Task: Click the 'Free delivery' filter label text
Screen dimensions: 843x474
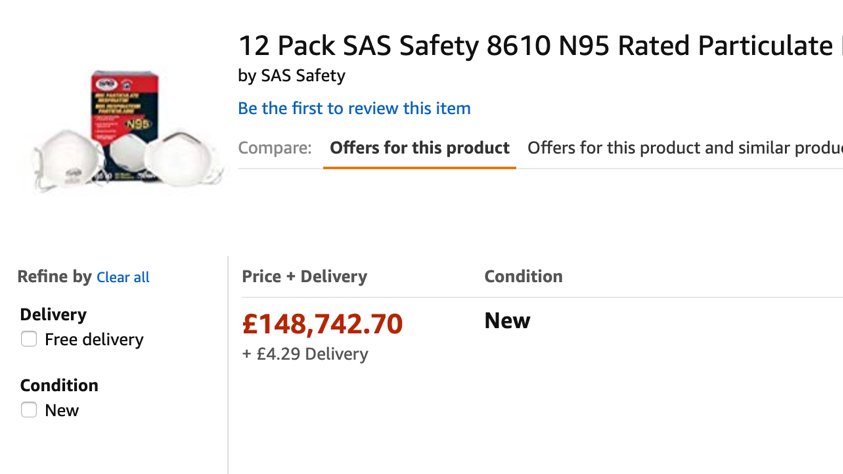Action: 94,340
